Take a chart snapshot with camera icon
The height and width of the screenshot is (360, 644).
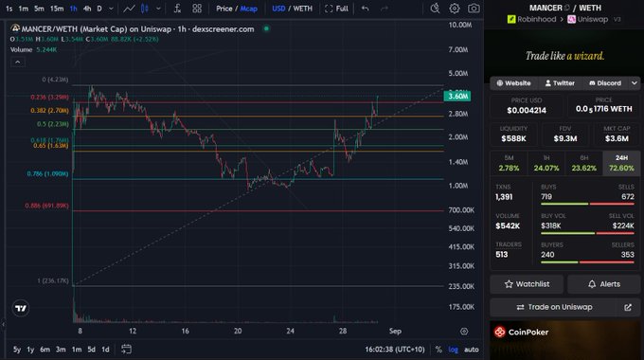(474, 9)
